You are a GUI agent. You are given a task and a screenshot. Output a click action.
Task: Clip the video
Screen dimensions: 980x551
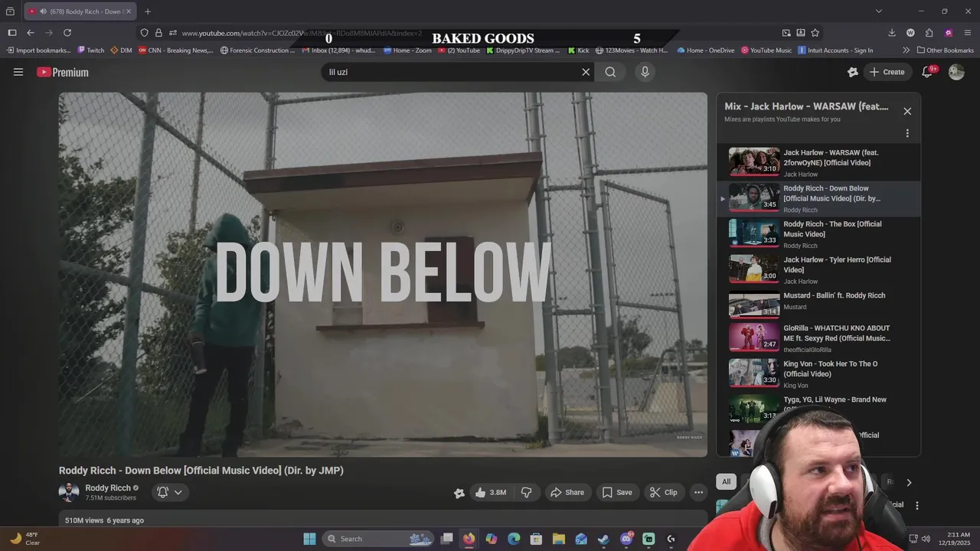[x=664, y=492]
